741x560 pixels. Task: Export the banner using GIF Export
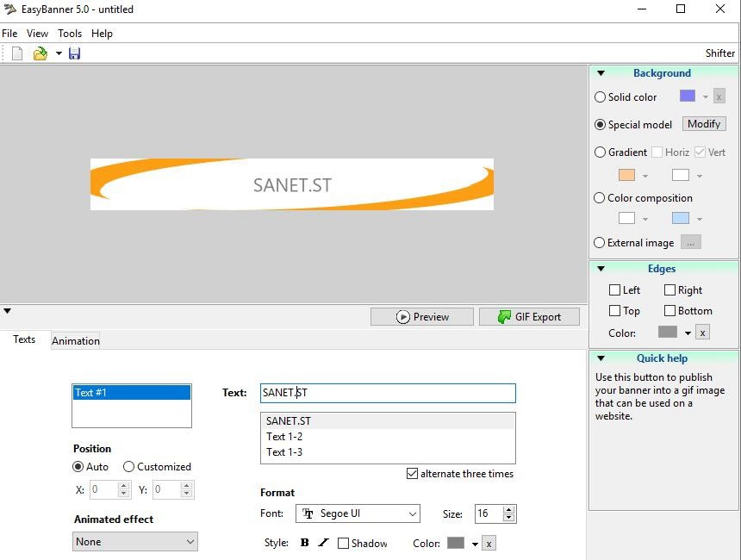point(529,317)
